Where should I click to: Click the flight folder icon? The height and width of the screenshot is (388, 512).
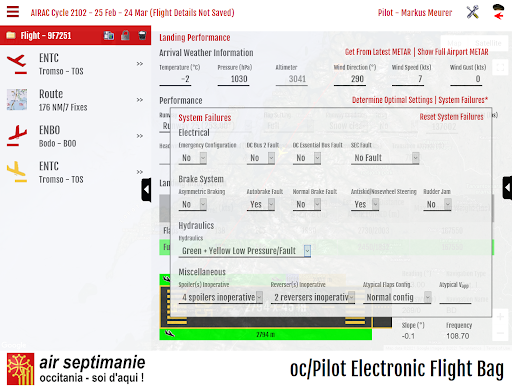pos(11,35)
